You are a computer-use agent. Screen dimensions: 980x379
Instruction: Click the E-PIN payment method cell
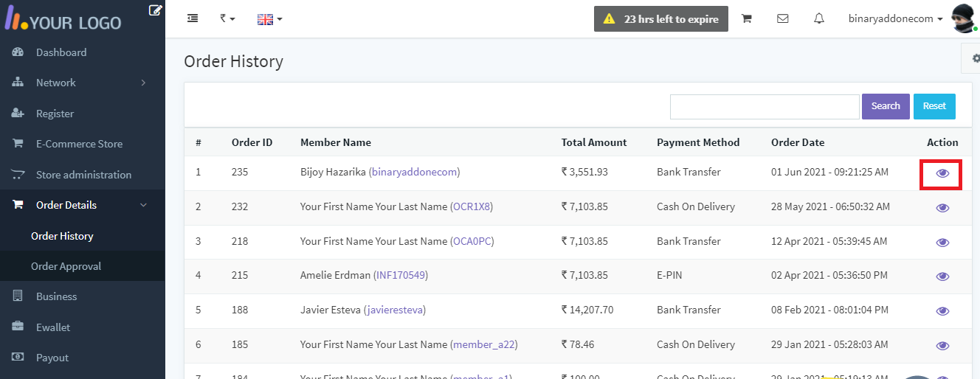[x=669, y=275]
